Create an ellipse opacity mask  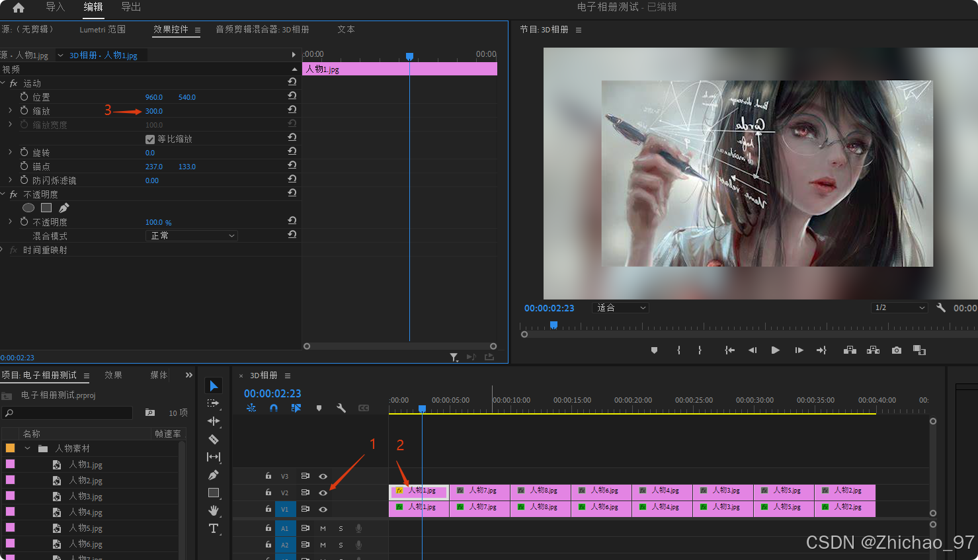[28, 208]
